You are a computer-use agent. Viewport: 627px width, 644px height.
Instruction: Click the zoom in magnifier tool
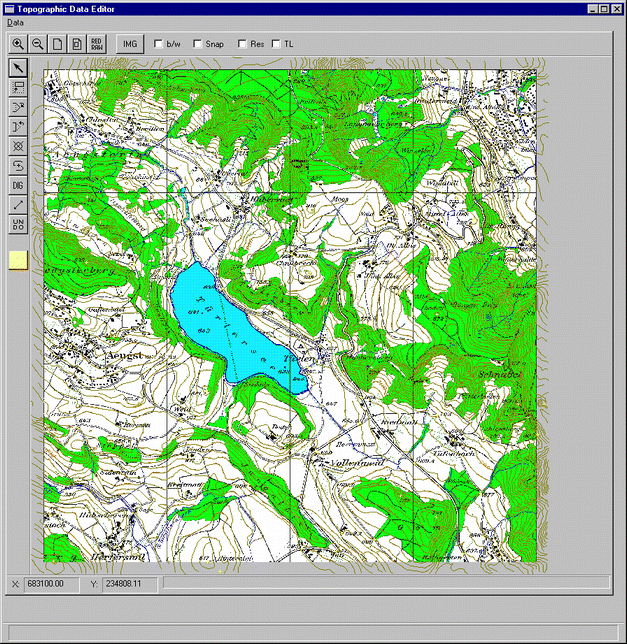[19, 44]
